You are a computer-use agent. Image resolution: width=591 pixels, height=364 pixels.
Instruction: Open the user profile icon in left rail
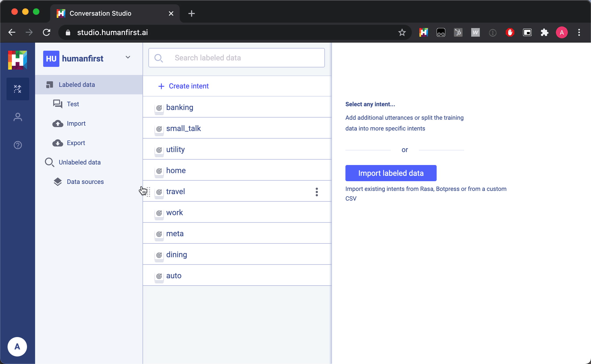click(x=18, y=117)
